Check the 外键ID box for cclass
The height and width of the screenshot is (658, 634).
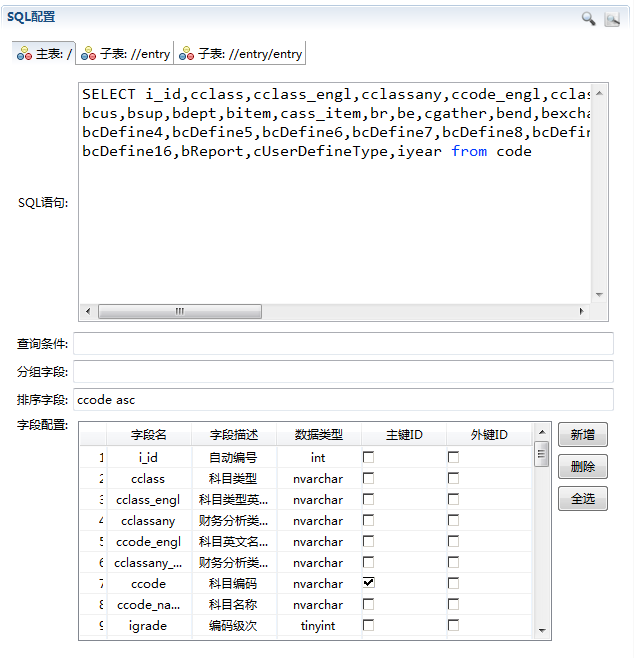(x=453, y=478)
